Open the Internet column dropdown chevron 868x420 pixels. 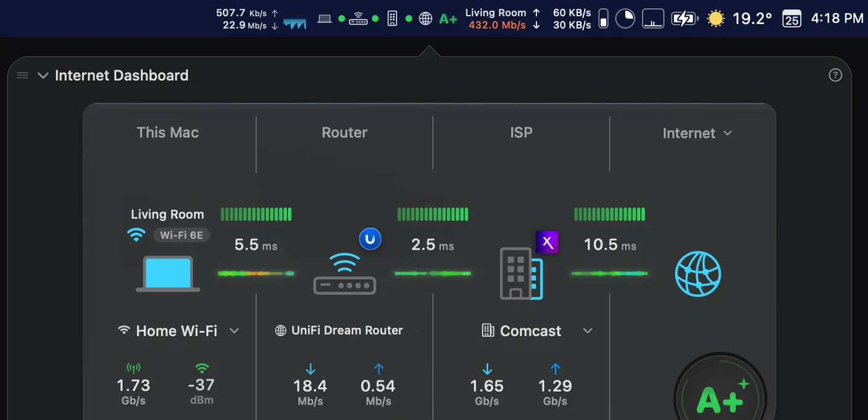pos(727,133)
